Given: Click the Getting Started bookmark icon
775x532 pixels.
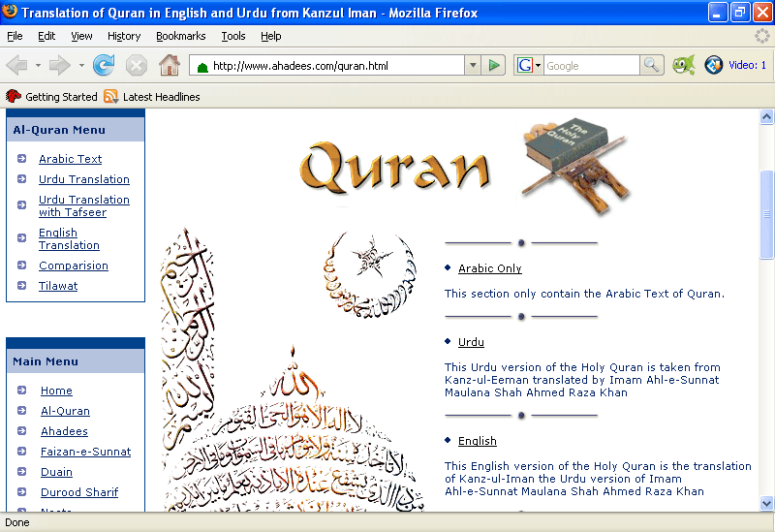Looking at the screenshot, I should 14,96.
